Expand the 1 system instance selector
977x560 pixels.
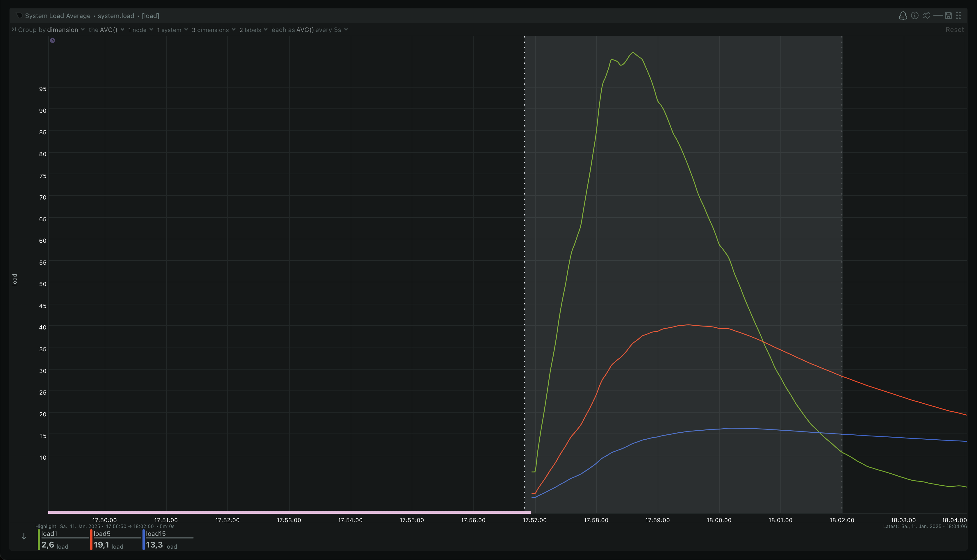click(172, 30)
